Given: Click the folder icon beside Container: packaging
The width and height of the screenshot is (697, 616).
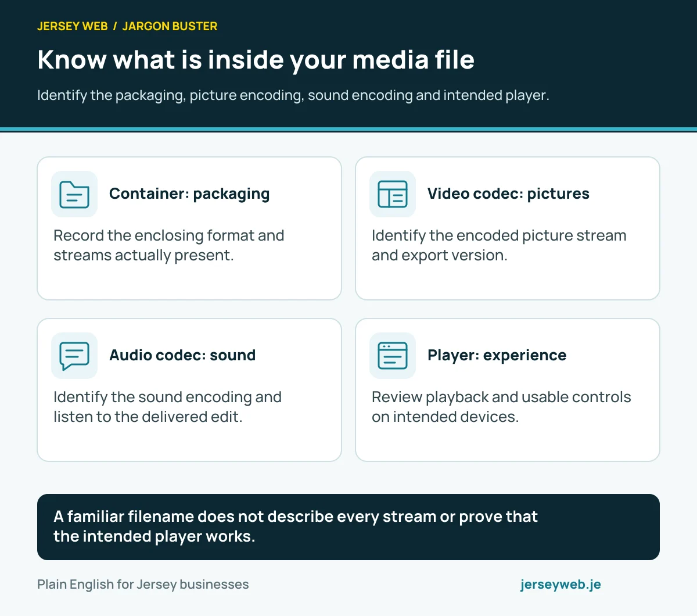Looking at the screenshot, I should [74, 194].
